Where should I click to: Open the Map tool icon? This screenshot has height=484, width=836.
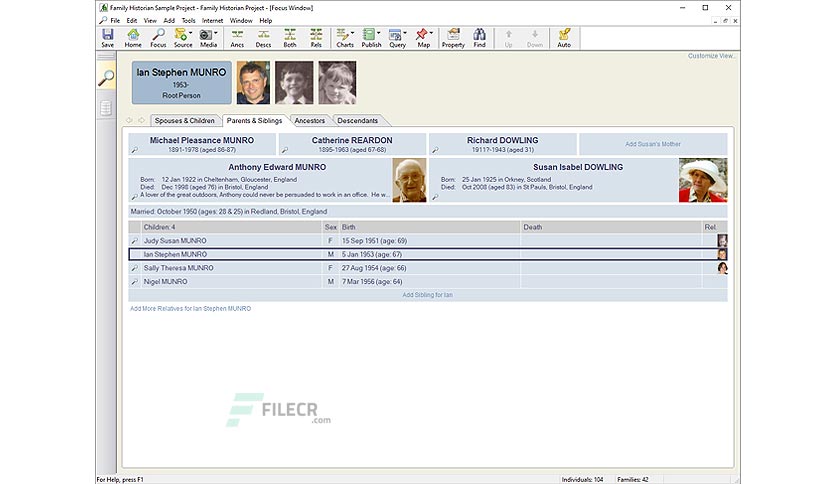pos(423,38)
